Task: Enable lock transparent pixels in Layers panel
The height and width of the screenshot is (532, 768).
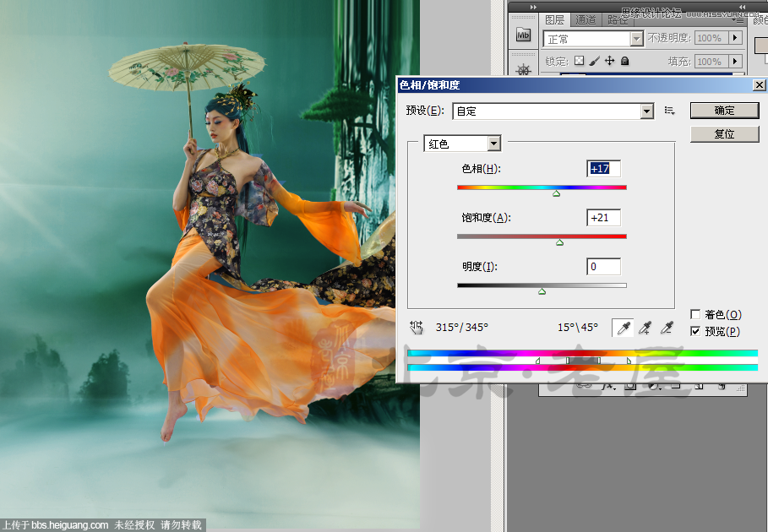Action: 580,61
